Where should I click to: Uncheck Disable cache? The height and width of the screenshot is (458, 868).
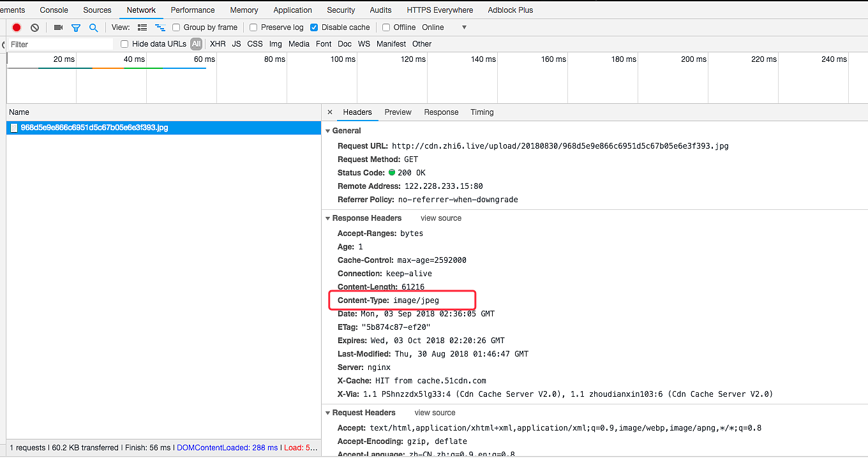[x=314, y=27]
